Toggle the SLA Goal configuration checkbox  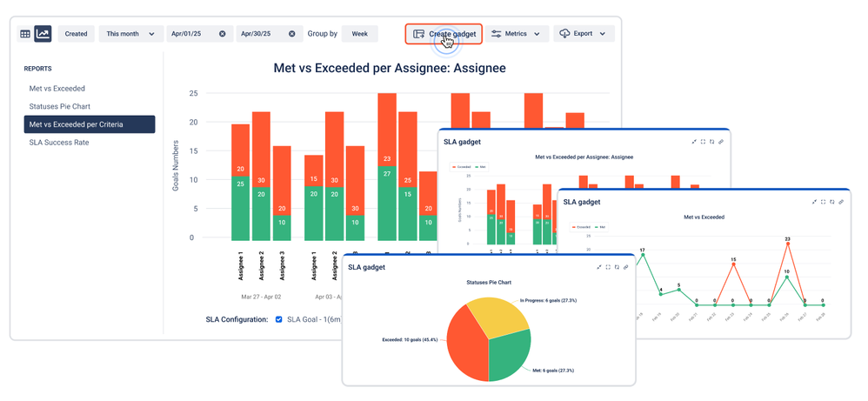[x=279, y=319]
